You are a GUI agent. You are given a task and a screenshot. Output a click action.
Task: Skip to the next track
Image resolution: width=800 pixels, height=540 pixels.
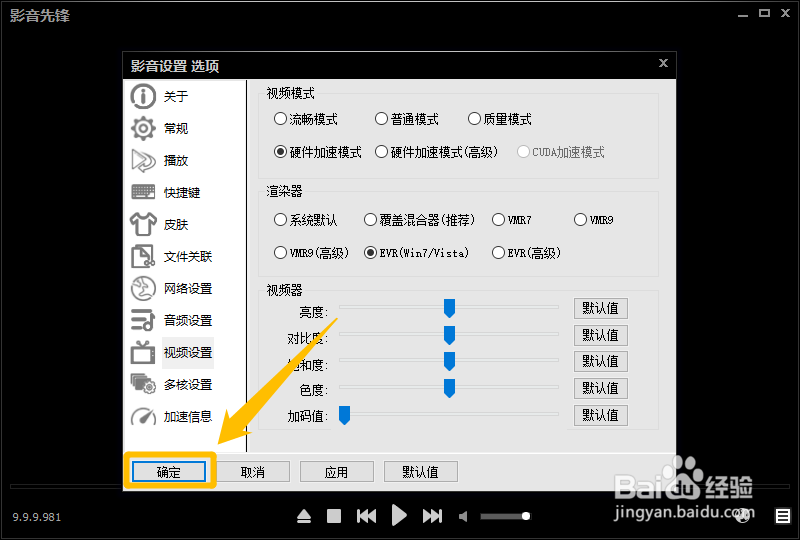click(x=432, y=516)
